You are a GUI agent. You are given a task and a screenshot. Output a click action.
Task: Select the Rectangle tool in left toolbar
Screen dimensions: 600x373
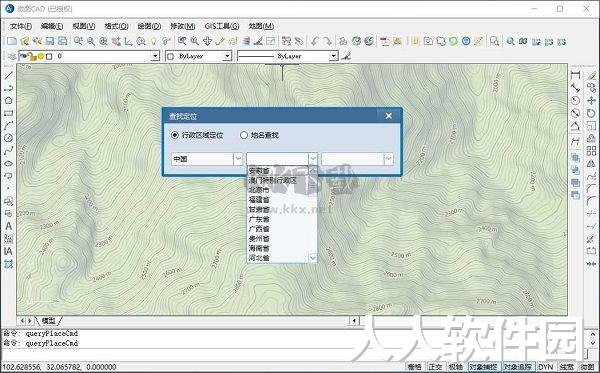pyautogui.click(x=8, y=113)
